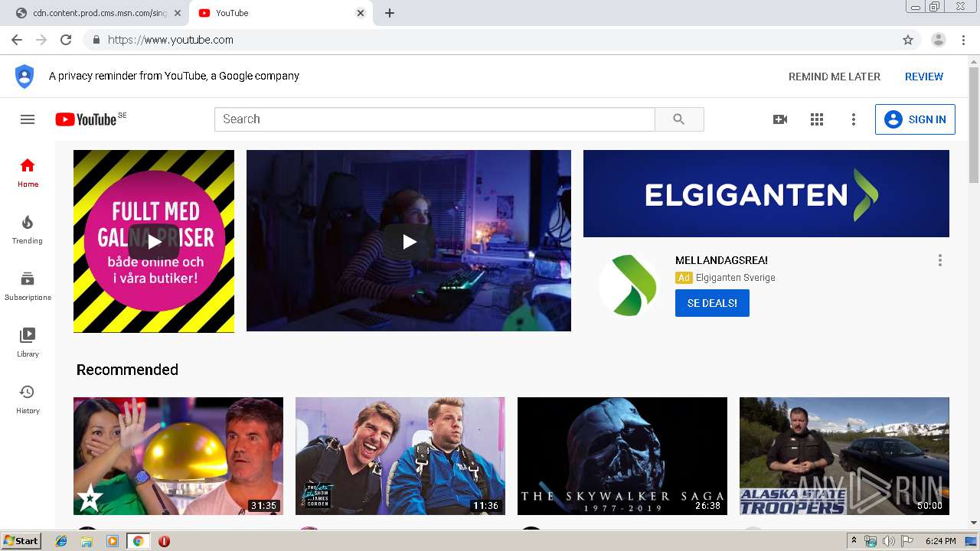
Task: Go back in the browser
Action: (x=17, y=40)
